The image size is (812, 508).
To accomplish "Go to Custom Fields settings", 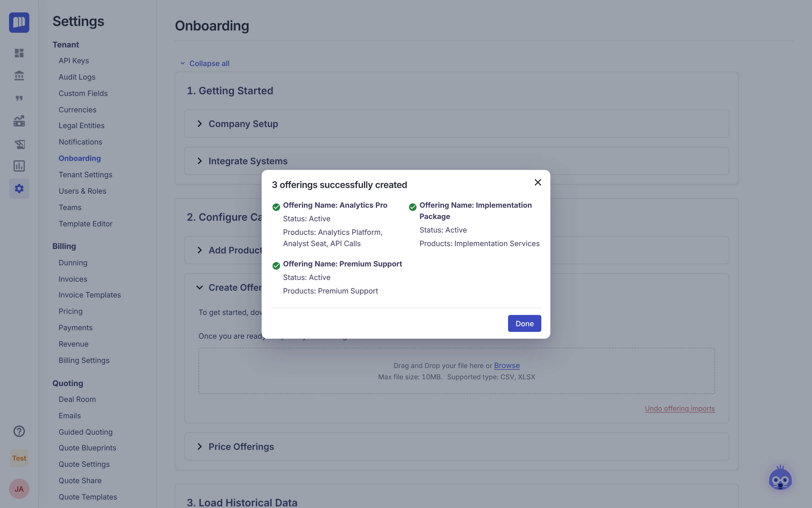I will coord(83,93).
